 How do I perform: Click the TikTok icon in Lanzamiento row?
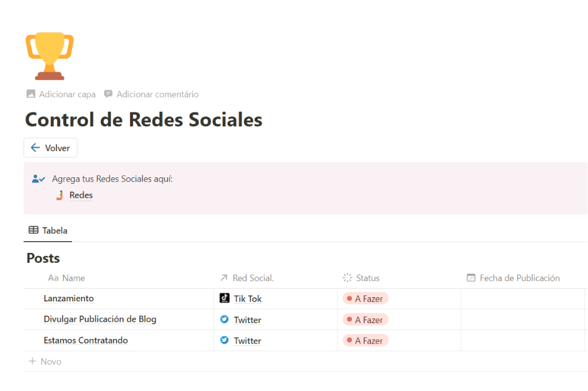click(x=224, y=299)
